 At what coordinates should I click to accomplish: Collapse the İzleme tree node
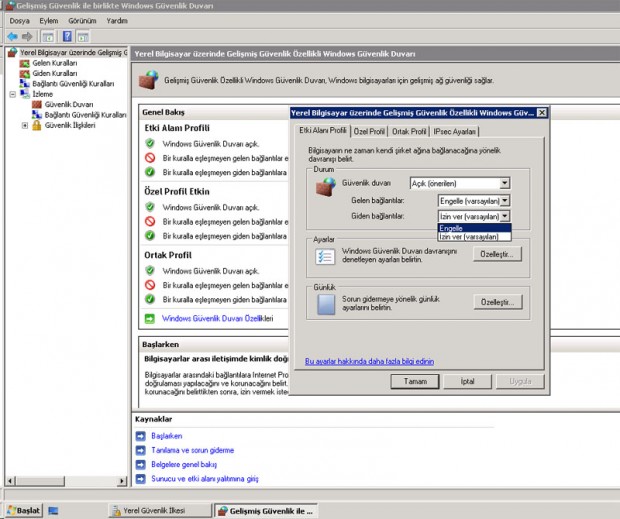pos(13,94)
